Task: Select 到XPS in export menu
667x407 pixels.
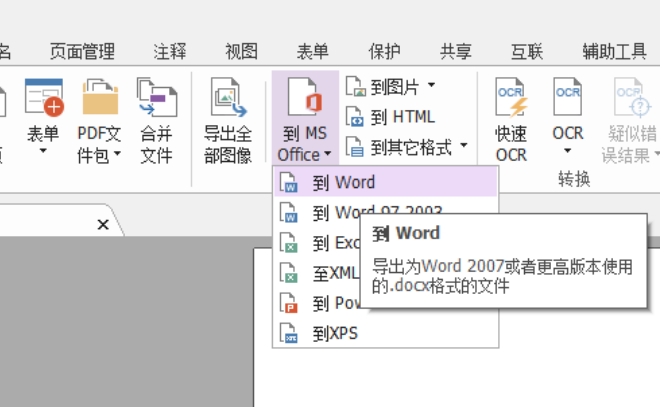Action: coord(385,333)
